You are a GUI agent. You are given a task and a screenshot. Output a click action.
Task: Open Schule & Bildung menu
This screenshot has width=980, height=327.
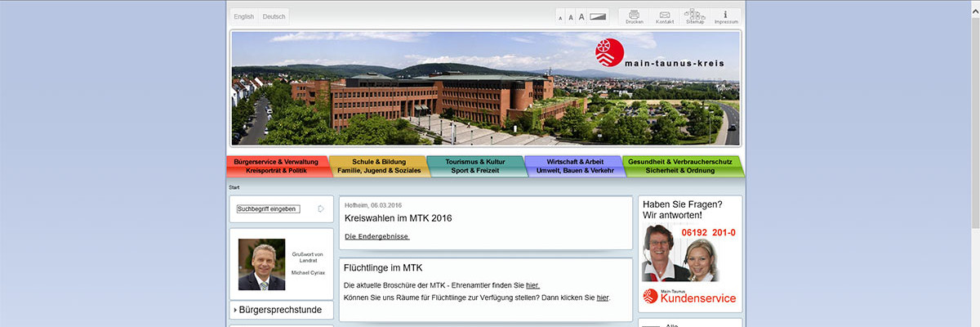tap(379, 162)
